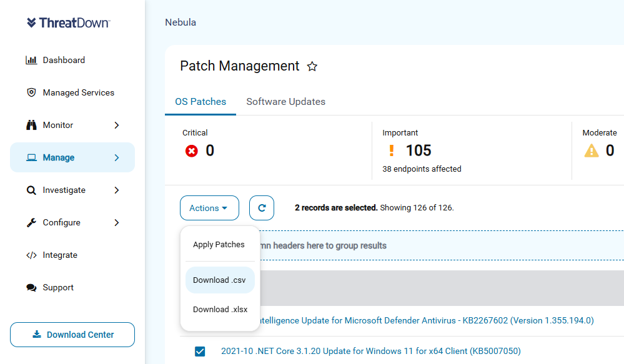Click the Patch Management heading
The image size is (624, 364).
pyautogui.click(x=240, y=66)
